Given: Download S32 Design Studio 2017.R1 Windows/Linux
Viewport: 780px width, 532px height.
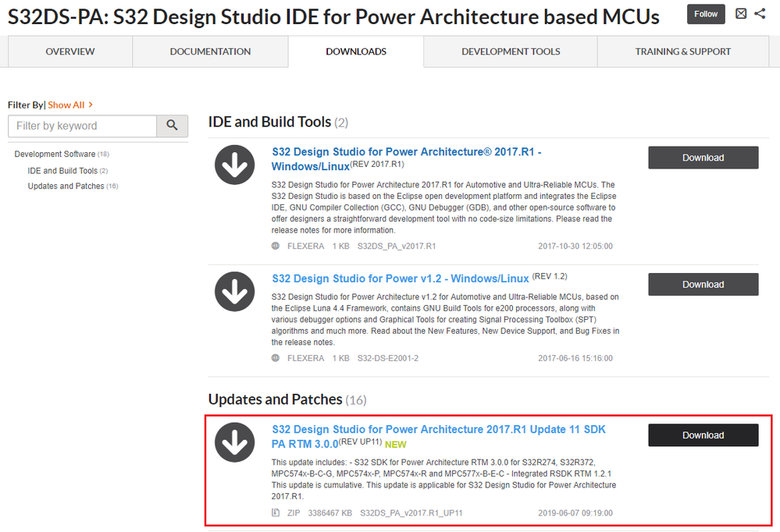Looking at the screenshot, I should 703,158.
